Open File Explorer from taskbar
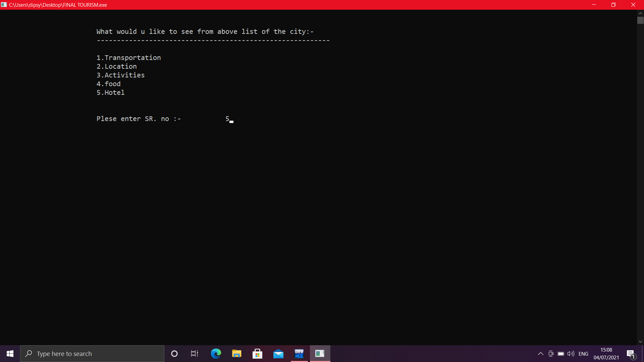 click(x=236, y=354)
